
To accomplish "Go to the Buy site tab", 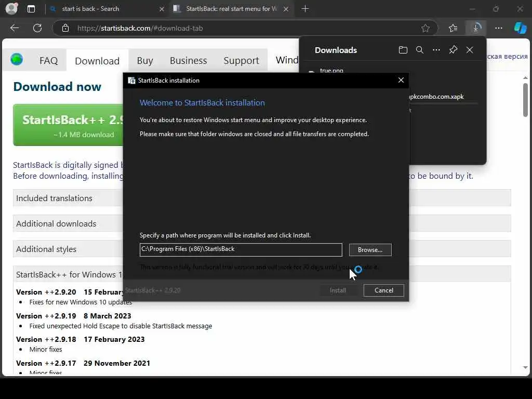I will pyautogui.click(x=145, y=60).
